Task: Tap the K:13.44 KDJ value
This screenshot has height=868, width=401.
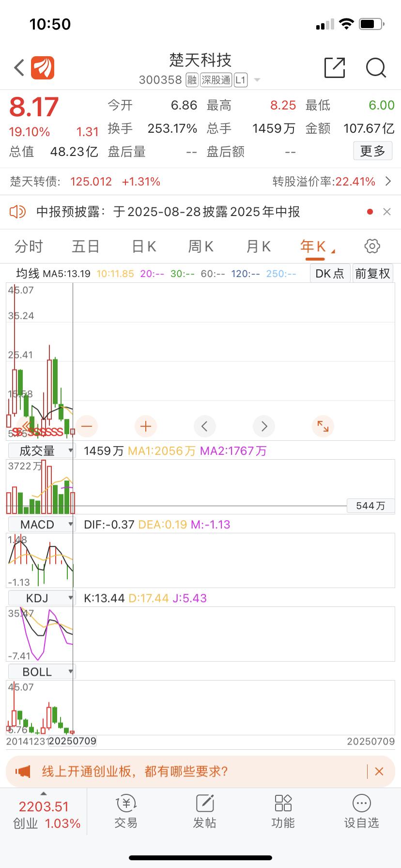Action: point(104,598)
